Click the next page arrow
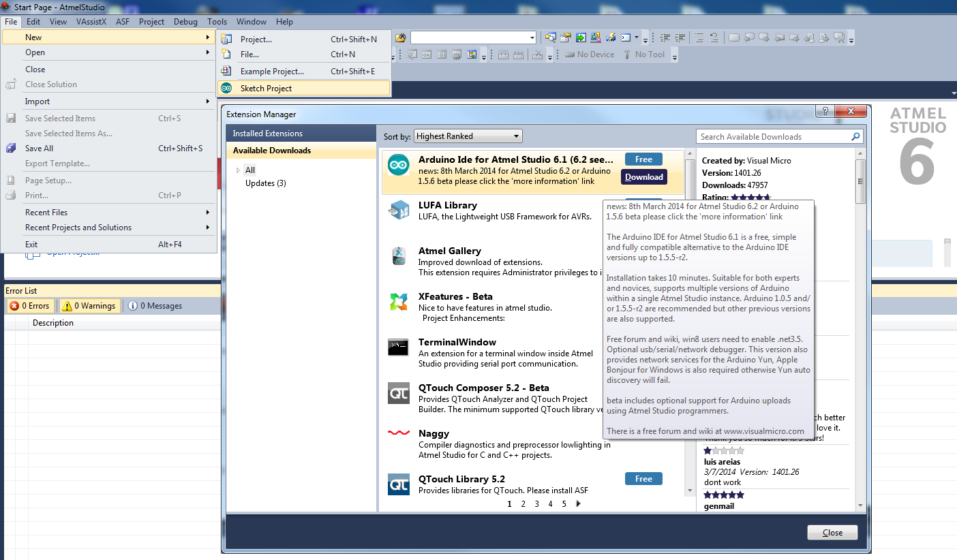The height and width of the screenshot is (560, 957). coord(578,504)
